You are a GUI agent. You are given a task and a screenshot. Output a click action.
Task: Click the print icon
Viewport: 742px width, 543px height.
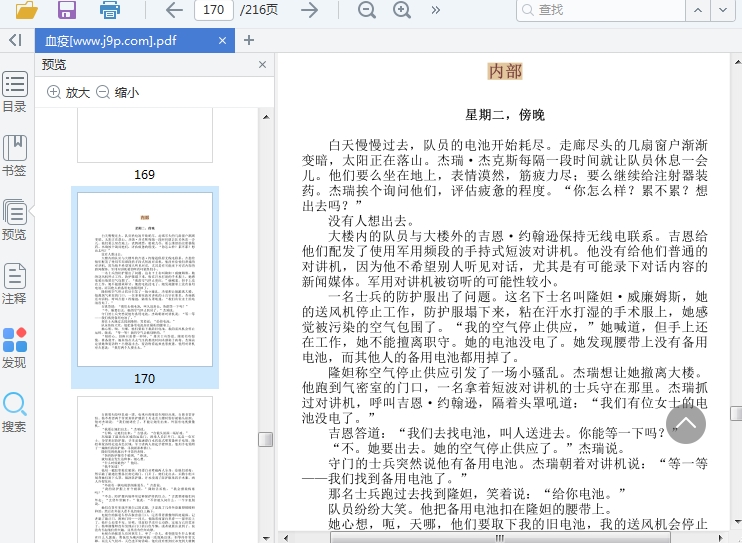(109, 10)
